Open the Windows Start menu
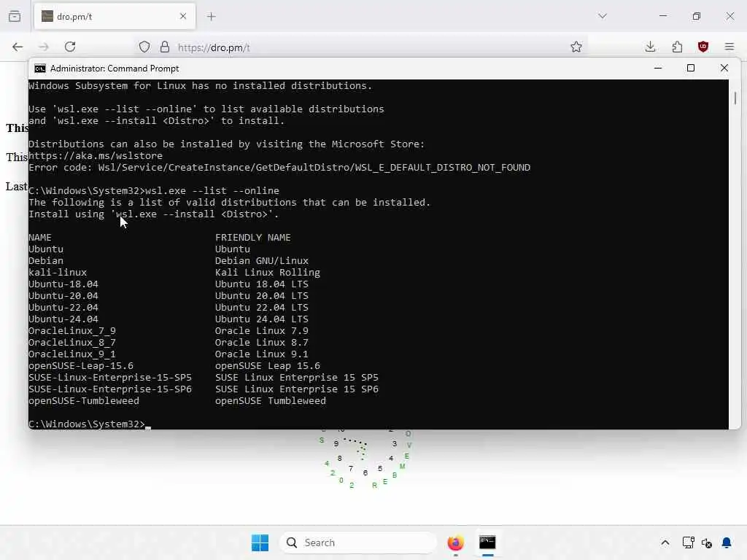 260,542
